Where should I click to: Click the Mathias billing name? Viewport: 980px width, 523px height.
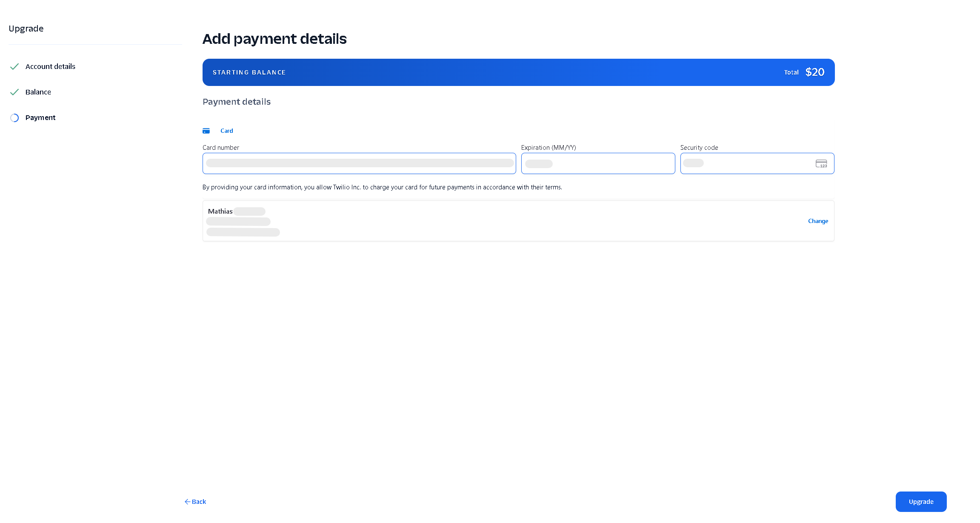point(220,211)
